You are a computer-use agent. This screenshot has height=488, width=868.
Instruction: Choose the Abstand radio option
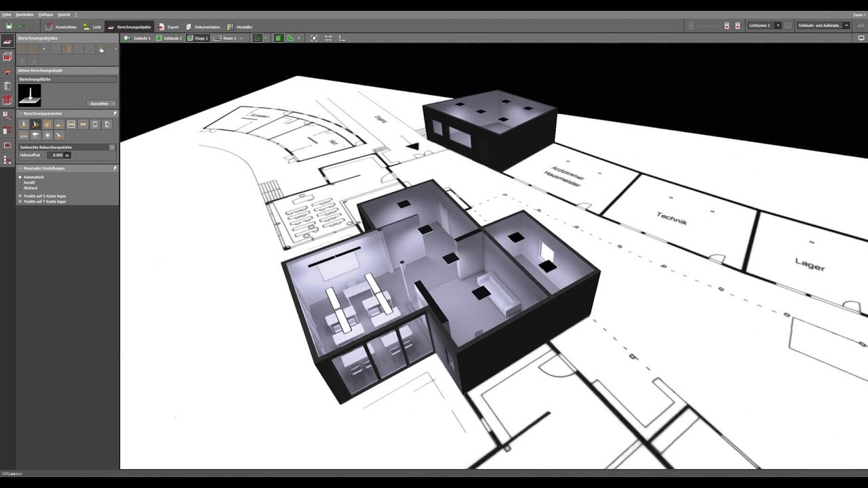click(20, 188)
